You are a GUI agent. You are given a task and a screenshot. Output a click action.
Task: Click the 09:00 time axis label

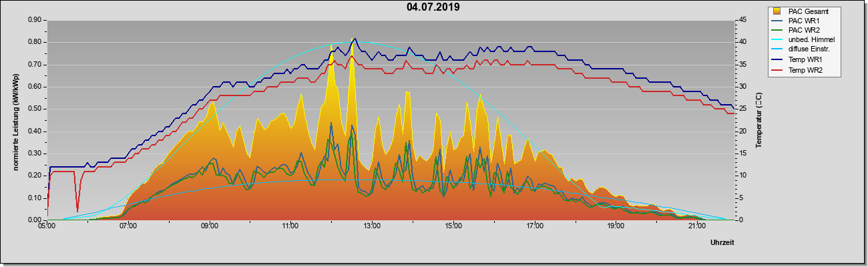tap(209, 227)
